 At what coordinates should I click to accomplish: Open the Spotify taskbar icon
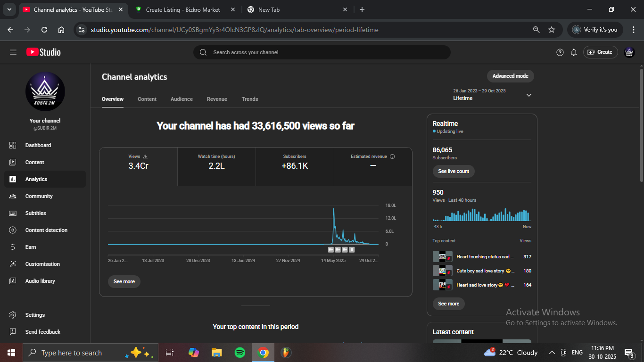[x=239, y=353]
